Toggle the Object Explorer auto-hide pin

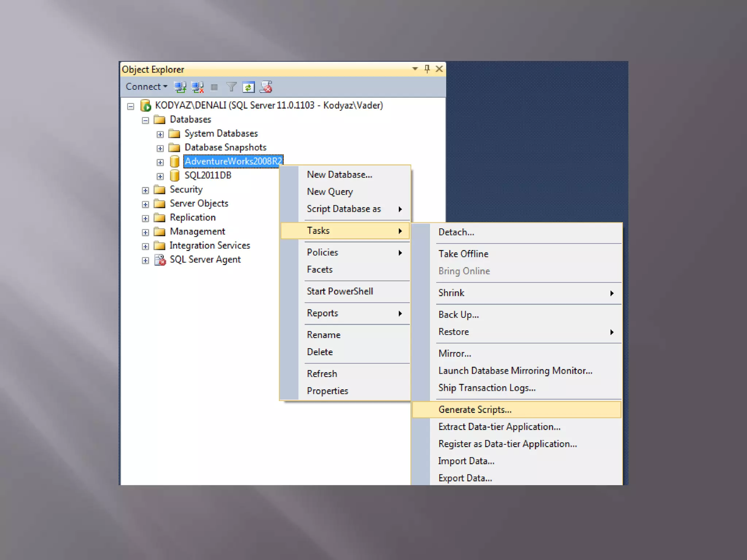[x=427, y=69]
